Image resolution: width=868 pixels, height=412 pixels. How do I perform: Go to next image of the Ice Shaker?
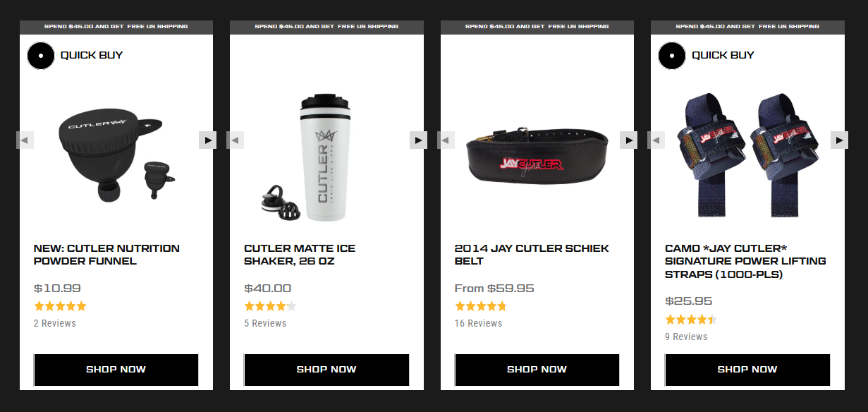click(418, 140)
